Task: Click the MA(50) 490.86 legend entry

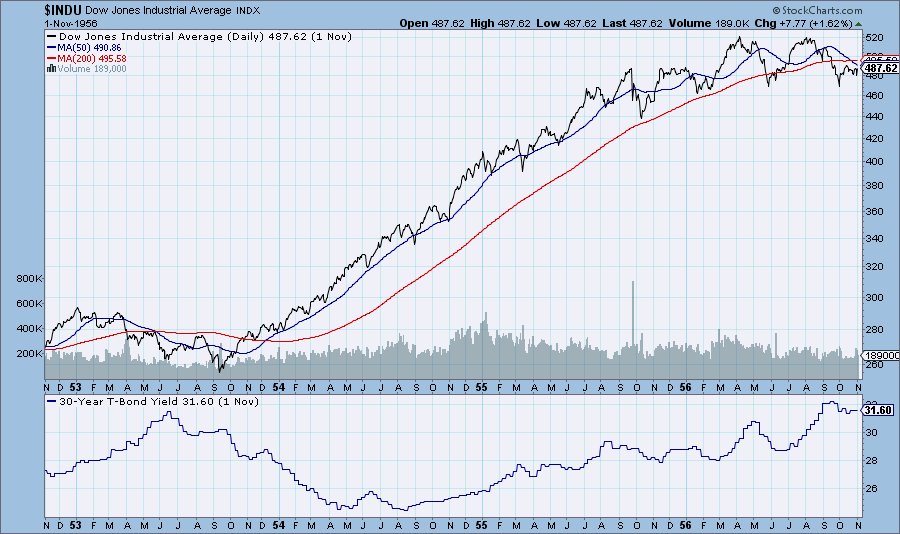Action: (89, 48)
